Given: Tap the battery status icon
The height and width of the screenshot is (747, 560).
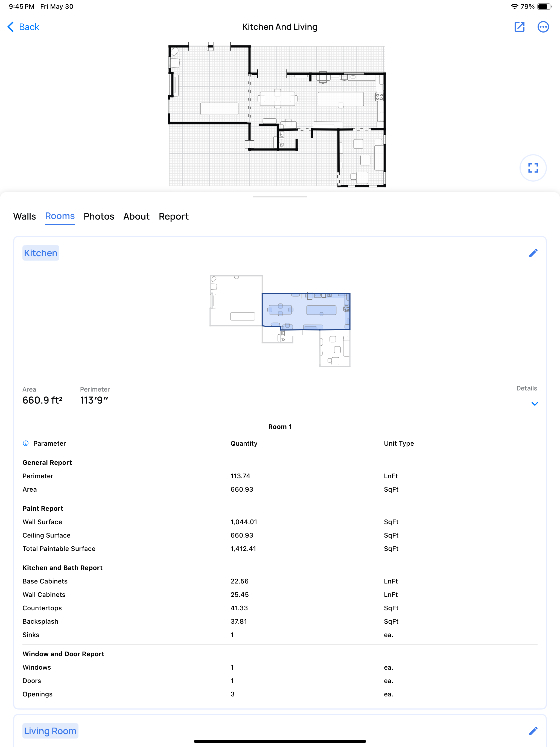Looking at the screenshot, I should point(544,6).
